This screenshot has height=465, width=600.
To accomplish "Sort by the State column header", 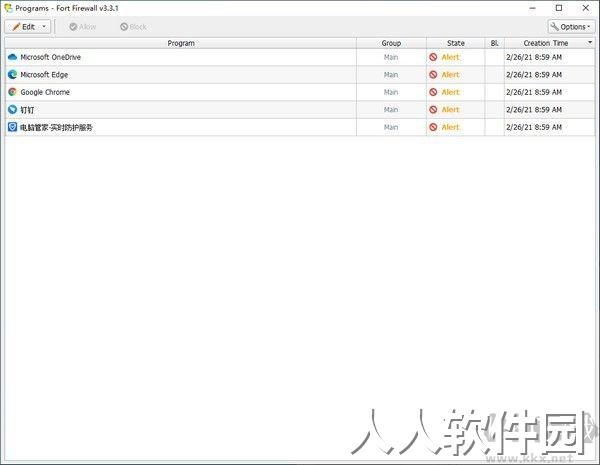I will 455,43.
